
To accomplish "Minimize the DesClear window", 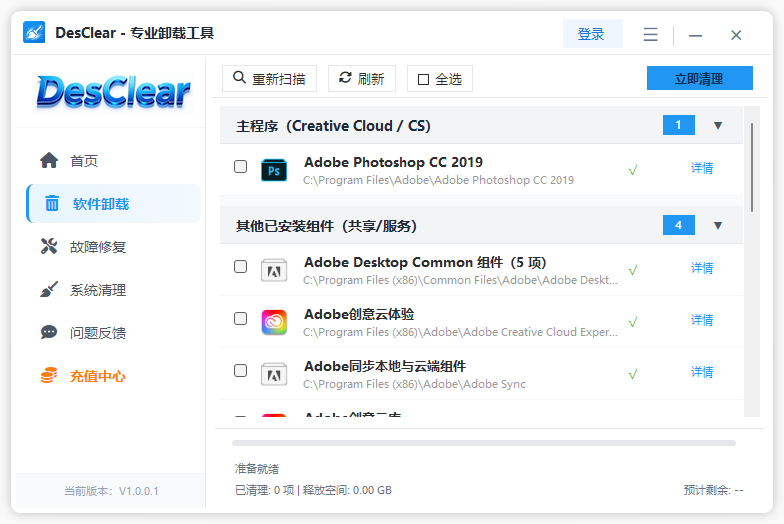I will click(x=695, y=36).
